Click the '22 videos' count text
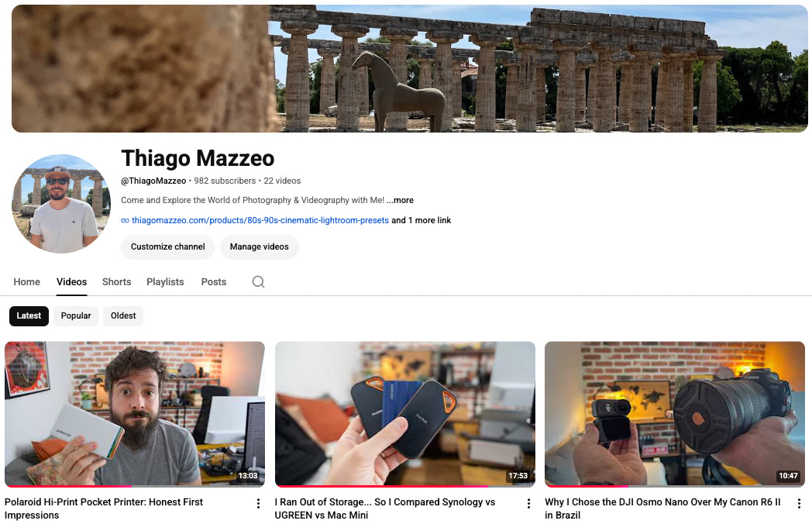 pyautogui.click(x=282, y=181)
